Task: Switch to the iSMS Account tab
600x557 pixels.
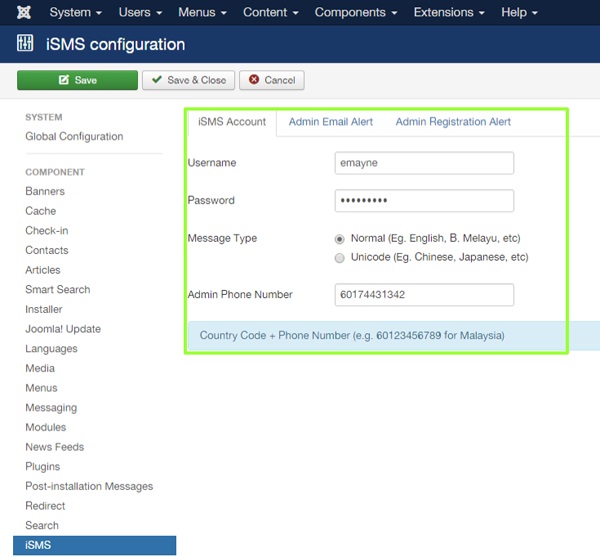Action: coord(232,122)
